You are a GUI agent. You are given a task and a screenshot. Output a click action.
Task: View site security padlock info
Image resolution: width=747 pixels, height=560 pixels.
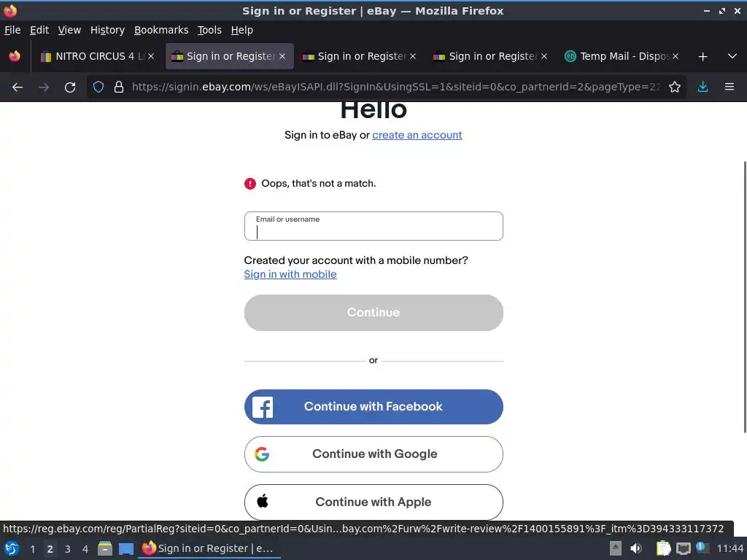(119, 87)
